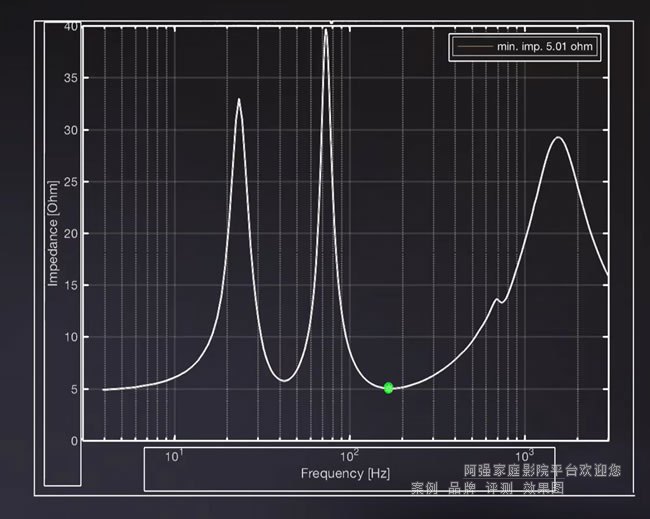650x519 pixels.
Task: Click the 10^1 x-axis tick label
Action: (173, 457)
